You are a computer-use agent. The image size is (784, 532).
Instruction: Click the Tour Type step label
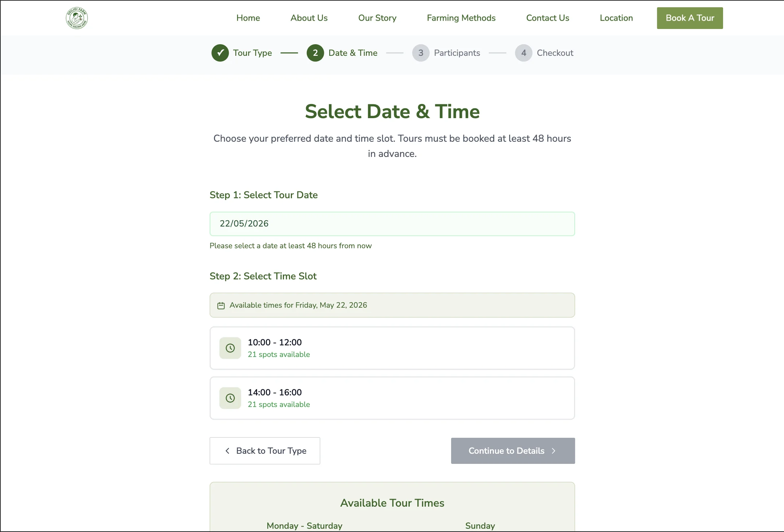click(252, 53)
